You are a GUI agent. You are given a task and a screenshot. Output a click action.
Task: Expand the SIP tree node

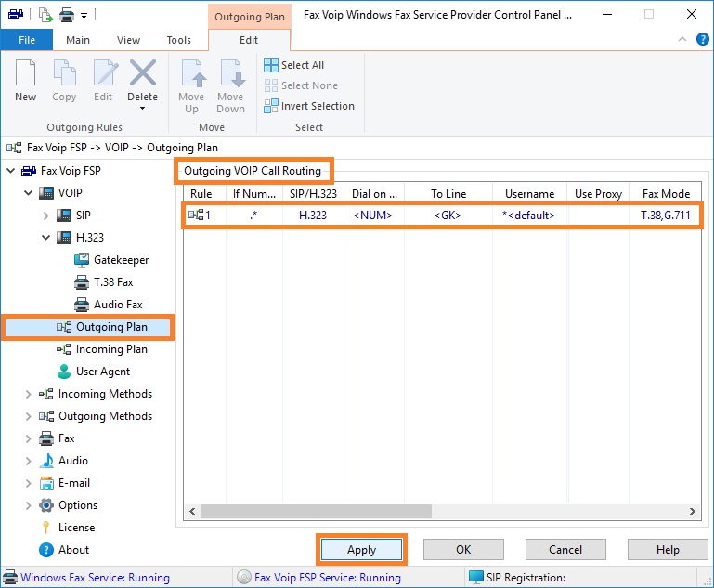point(46,216)
